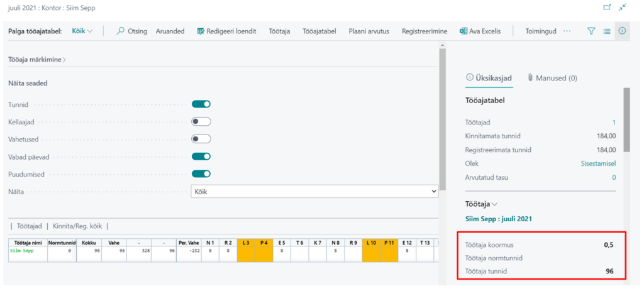Disable the Tunnid toggle
This screenshot has width=644, height=291.
click(201, 104)
